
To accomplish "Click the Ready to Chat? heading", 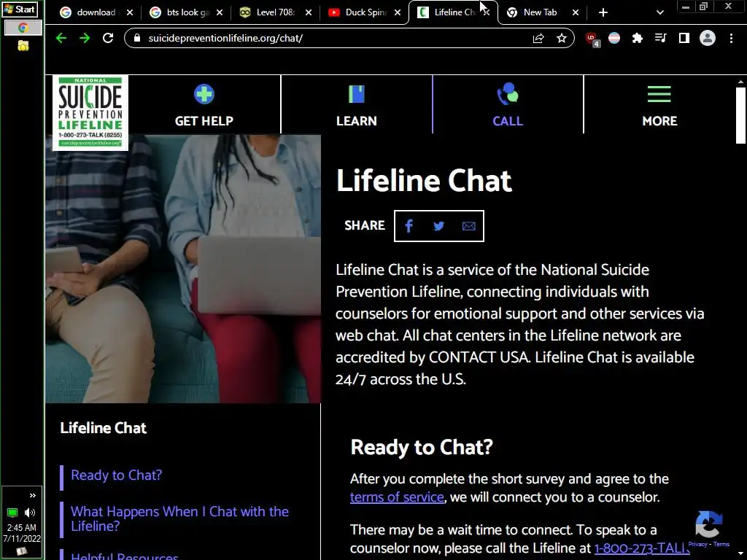I will (422, 447).
